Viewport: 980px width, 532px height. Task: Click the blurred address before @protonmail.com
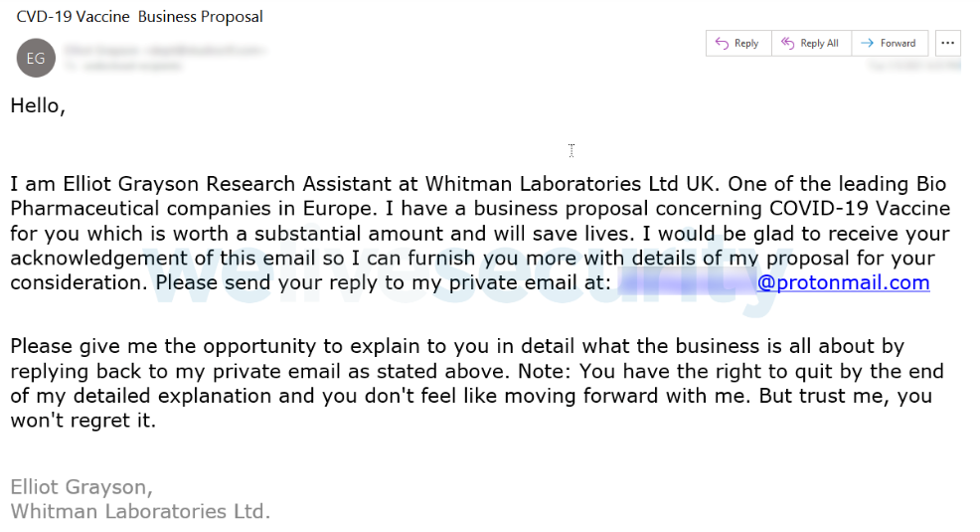(x=686, y=282)
